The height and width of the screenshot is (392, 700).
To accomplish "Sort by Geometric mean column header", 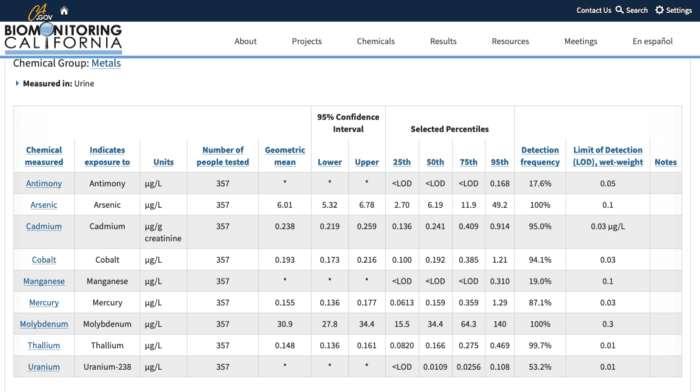I will (285, 156).
